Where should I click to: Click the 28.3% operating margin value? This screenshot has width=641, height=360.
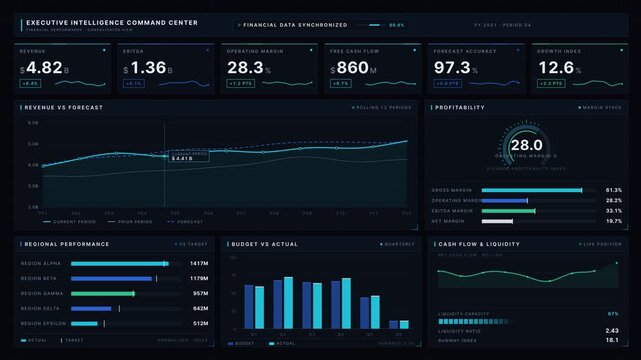(x=249, y=68)
